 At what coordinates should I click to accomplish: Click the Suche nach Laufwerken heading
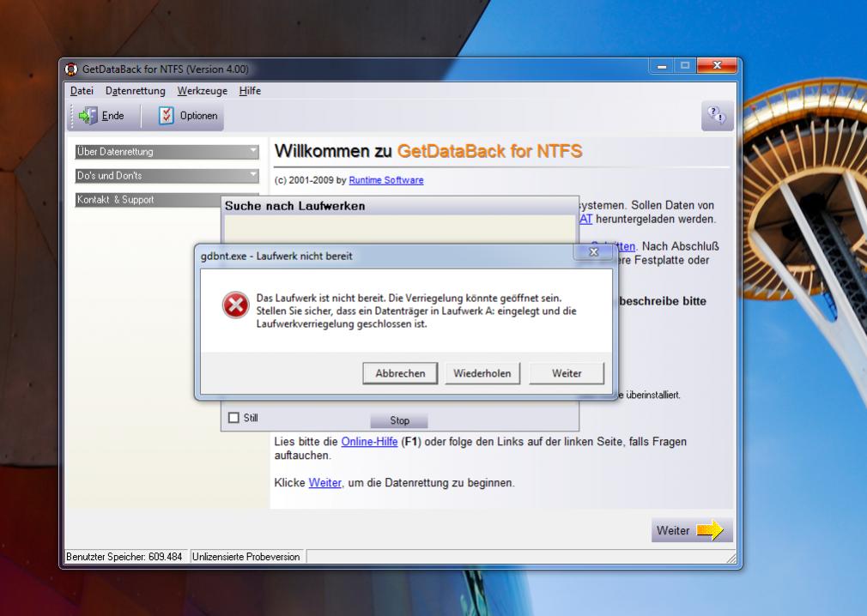pos(294,206)
